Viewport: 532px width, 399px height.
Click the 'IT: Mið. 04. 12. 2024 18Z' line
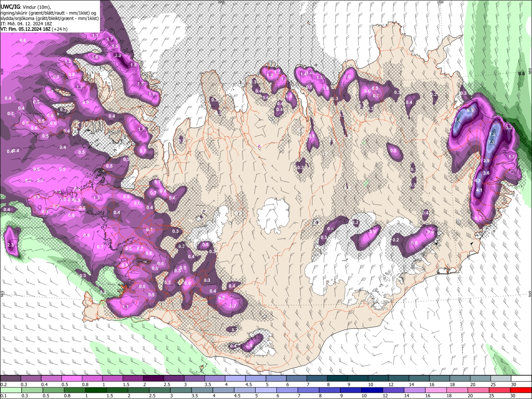coord(25,24)
